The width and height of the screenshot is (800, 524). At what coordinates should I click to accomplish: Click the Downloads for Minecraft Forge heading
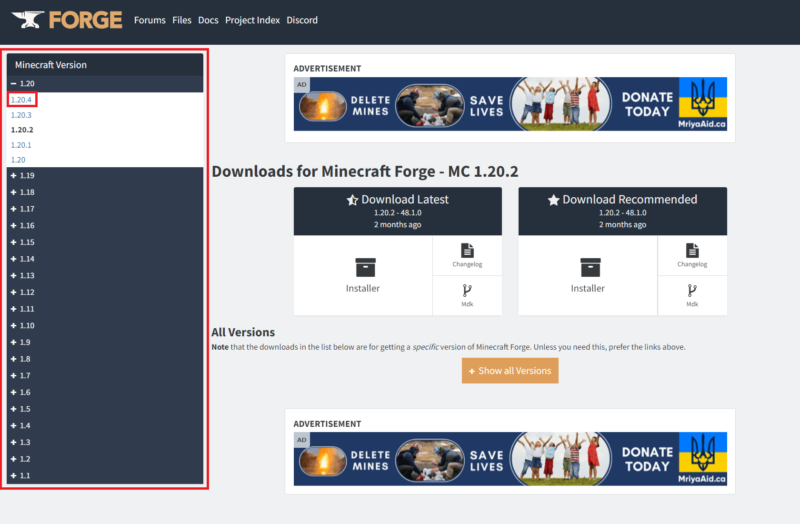(365, 171)
